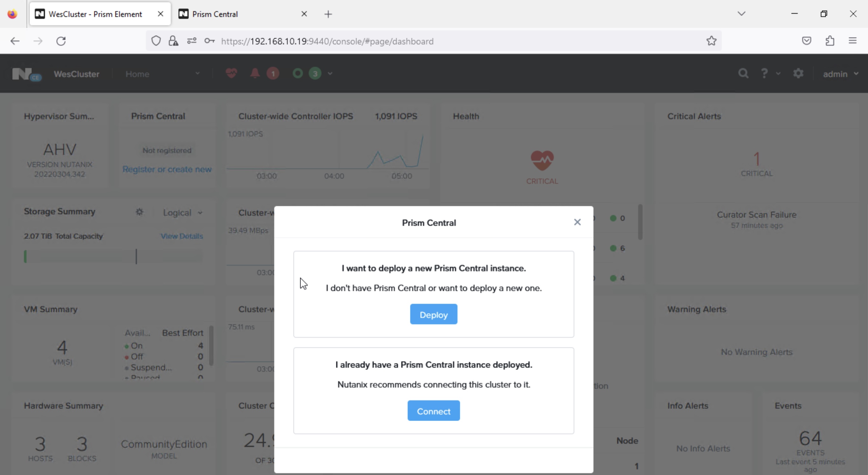This screenshot has height=475, width=868.
Task: Open the search magnifier icon
Action: tap(743, 73)
